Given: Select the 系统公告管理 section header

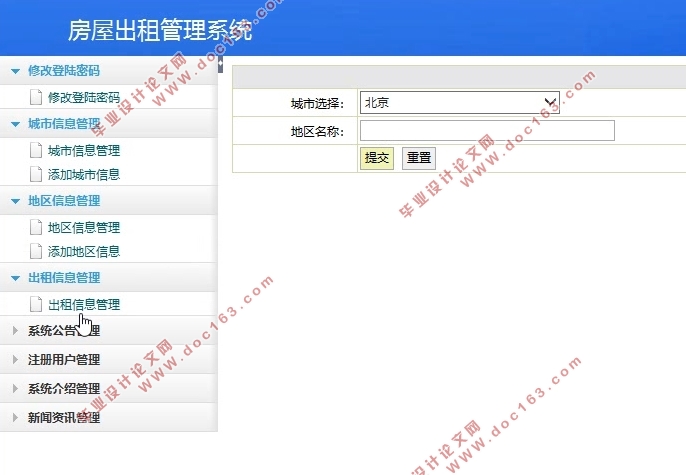Looking at the screenshot, I should pyautogui.click(x=108, y=331).
